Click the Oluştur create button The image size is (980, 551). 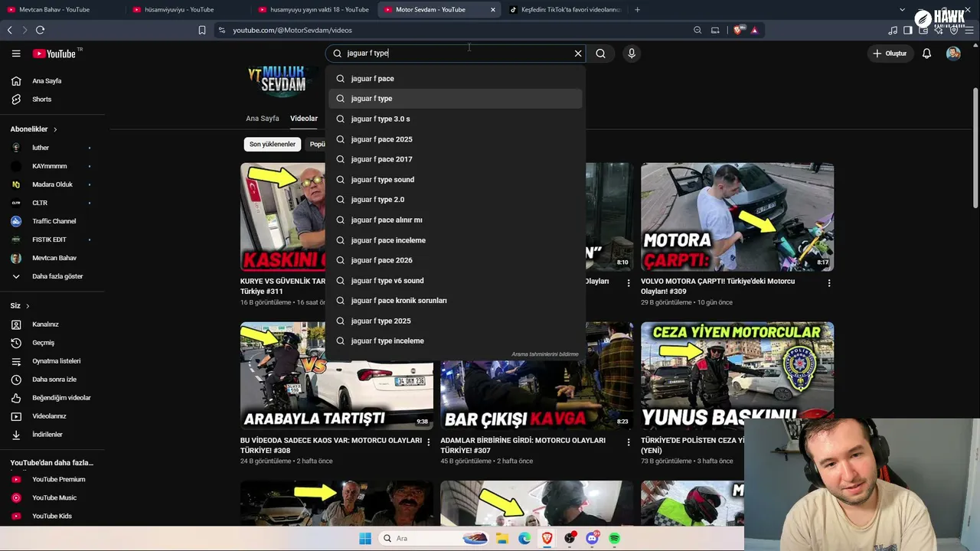[890, 54]
